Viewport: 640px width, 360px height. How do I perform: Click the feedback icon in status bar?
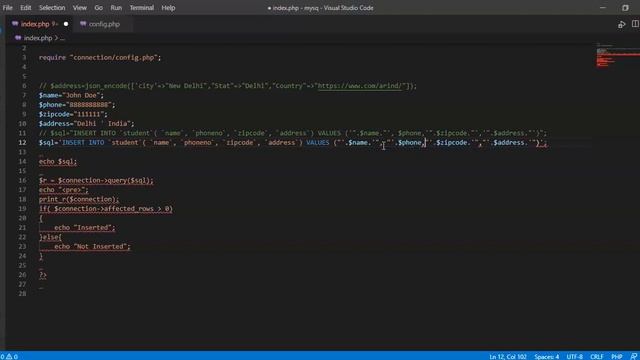(633, 356)
